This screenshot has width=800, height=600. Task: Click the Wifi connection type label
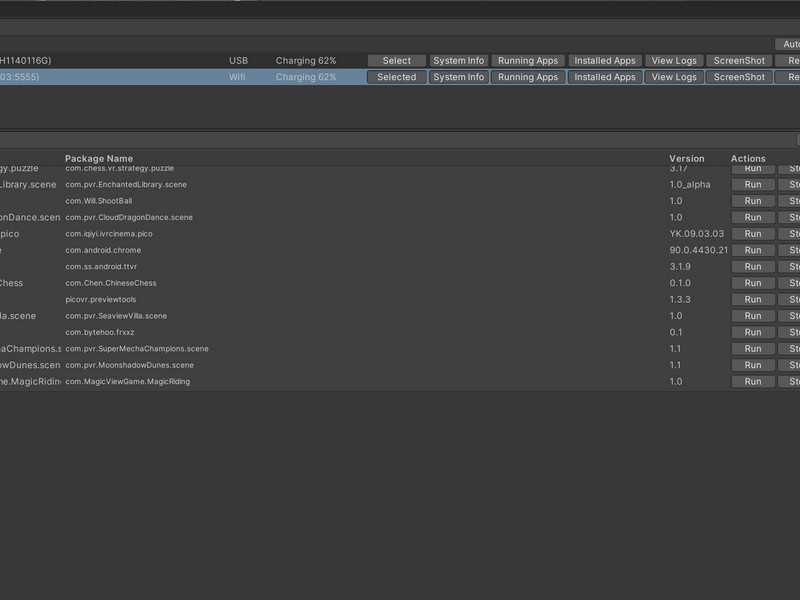click(237, 77)
